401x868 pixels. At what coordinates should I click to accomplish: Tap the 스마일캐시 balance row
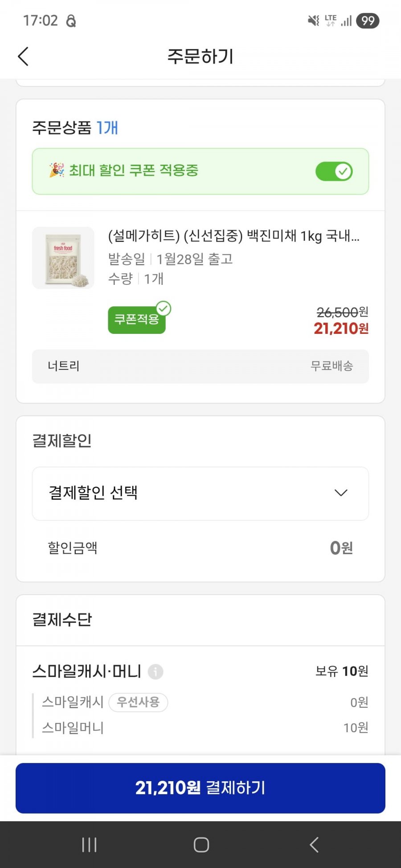(73, 702)
